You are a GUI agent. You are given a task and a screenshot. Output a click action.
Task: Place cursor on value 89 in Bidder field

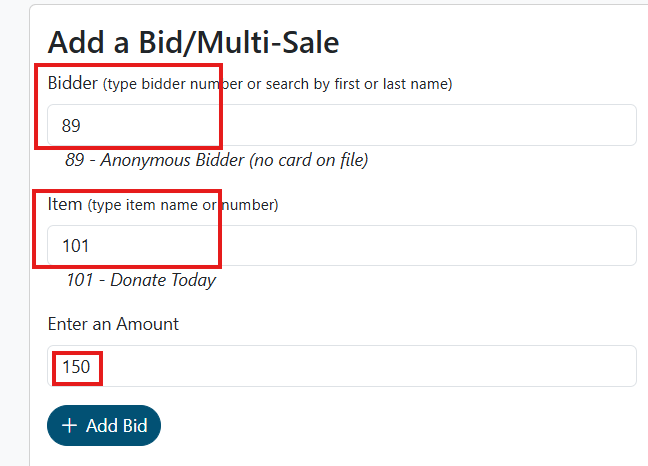click(x=71, y=127)
